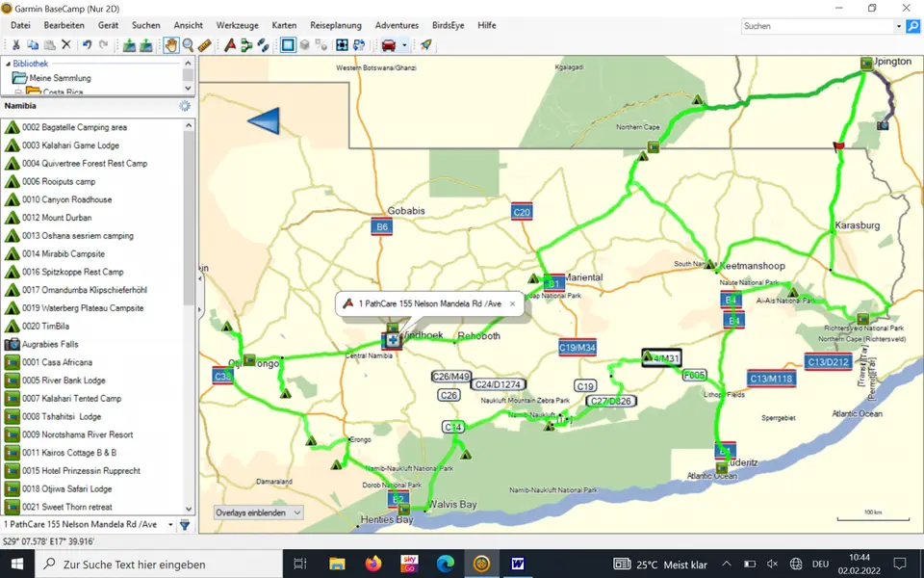The width and height of the screenshot is (924, 578).
Task: Open the Overlays einblenden dropdown
Action: pyautogui.click(x=258, y=512)
